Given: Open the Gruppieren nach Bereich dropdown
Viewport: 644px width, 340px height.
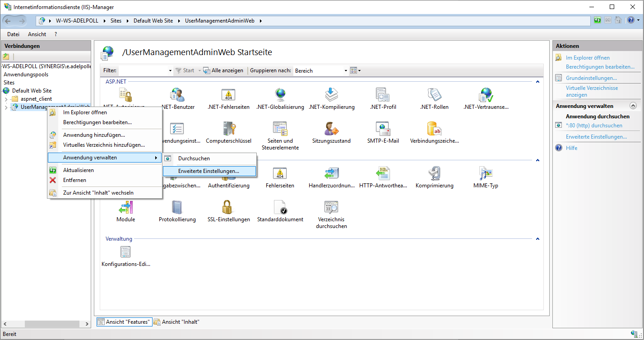Looking at the screenshot, I should tap(346, 70).
